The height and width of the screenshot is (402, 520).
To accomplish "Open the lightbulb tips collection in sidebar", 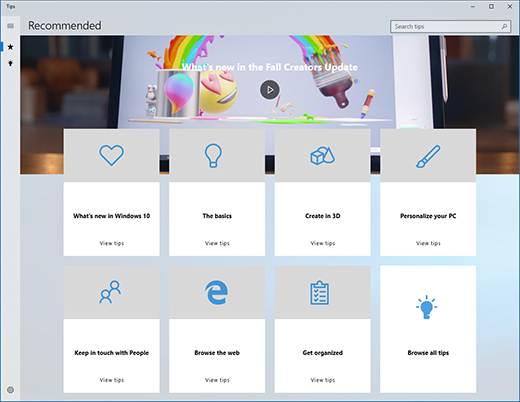I will point(10,63).
